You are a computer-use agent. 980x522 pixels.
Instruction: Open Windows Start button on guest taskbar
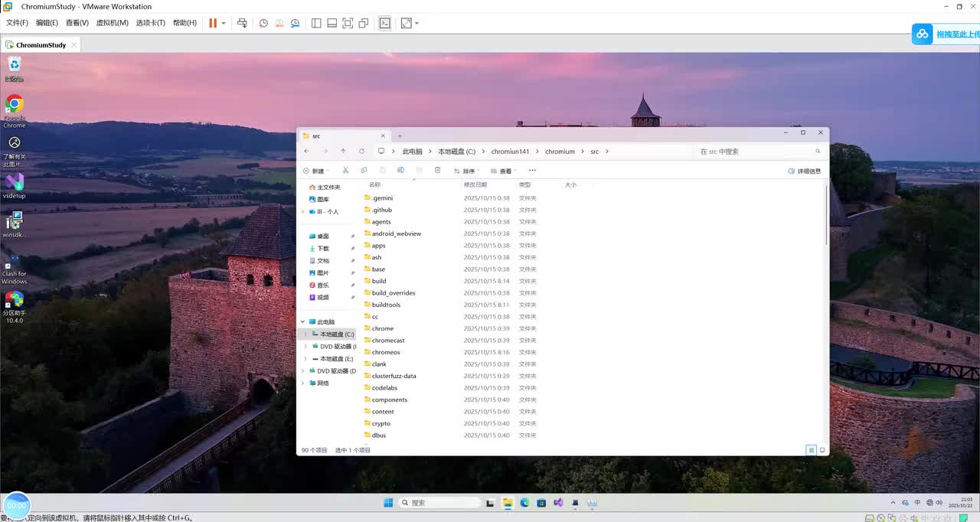(x=388, y=503)
